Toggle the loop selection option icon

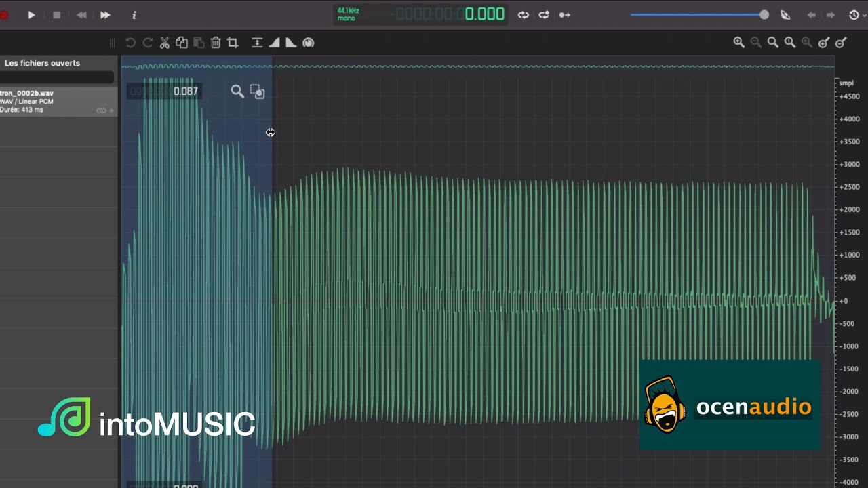544,15
